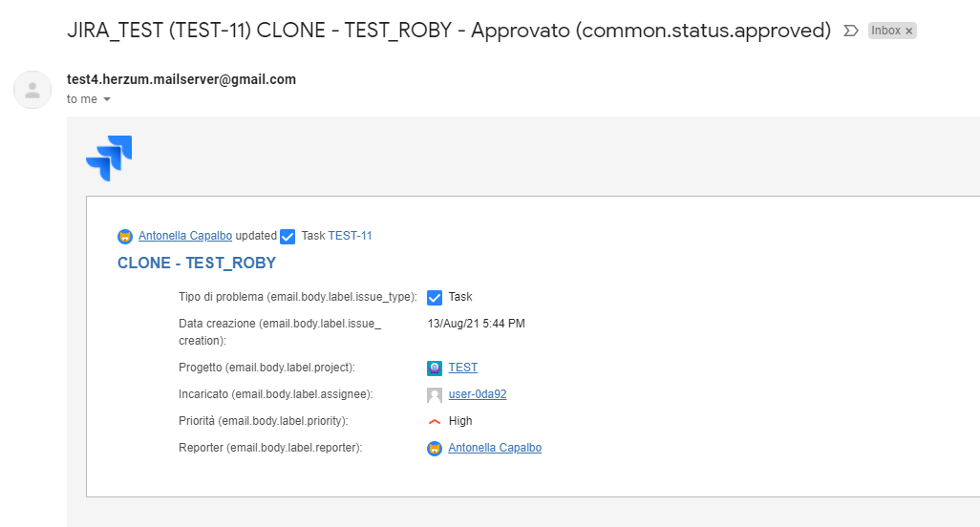This screenshot has height=527, width=980.
Task: Click the Jira logo in email body
Action: [x=109, y=158]
